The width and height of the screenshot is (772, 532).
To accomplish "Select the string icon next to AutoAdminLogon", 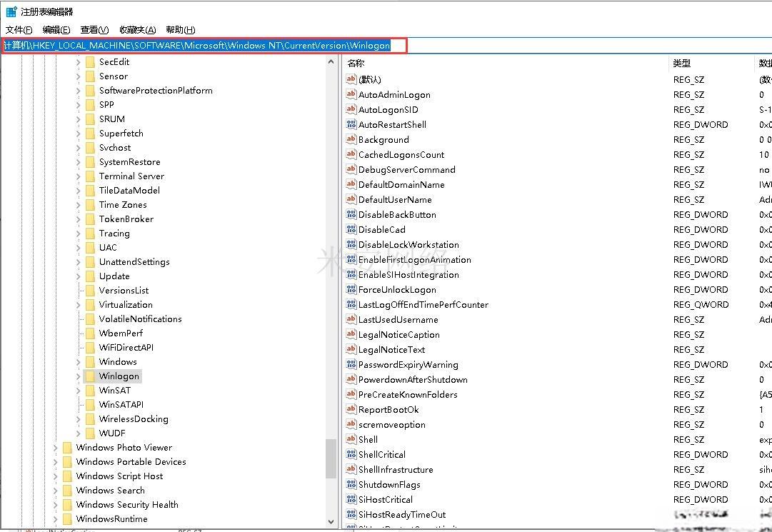I will (351, 94).
